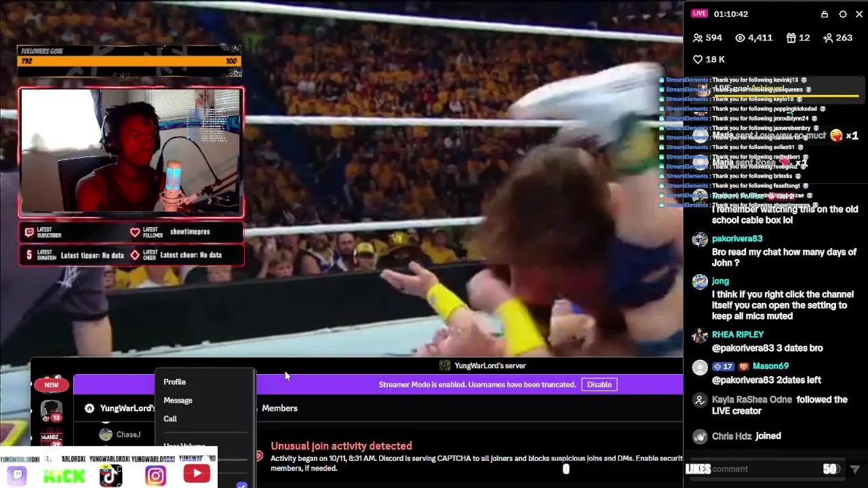This screenshot has width=868, height=488.
Task: Click username RHEA RIPLEY in chat
Action: click(x=738, y=335)
